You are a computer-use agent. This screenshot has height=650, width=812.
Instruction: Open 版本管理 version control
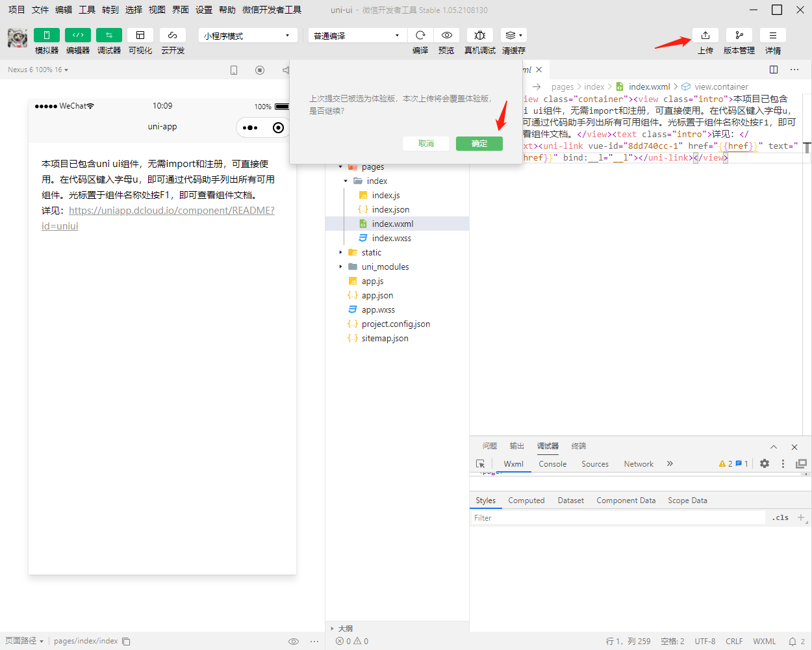pos(739,35)
